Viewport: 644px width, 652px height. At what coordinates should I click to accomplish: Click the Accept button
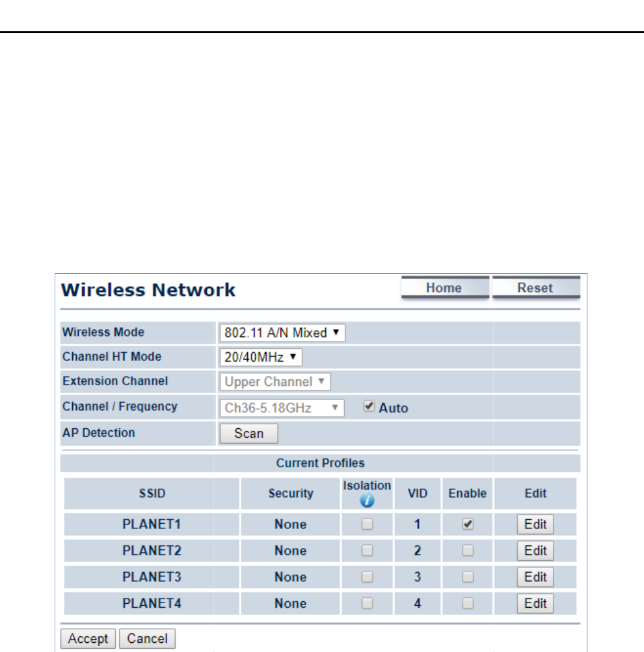pos(88,638)
